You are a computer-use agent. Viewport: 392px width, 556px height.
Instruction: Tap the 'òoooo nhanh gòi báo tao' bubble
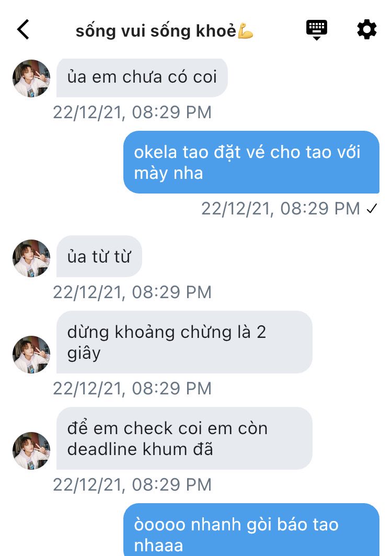coord(251,530)
